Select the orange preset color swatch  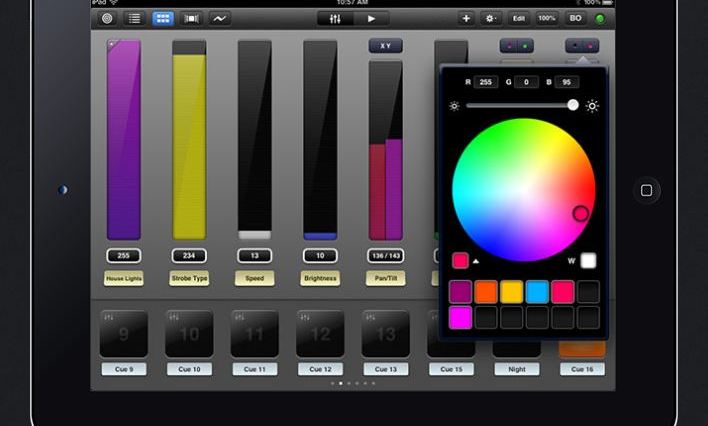point(486,292)
